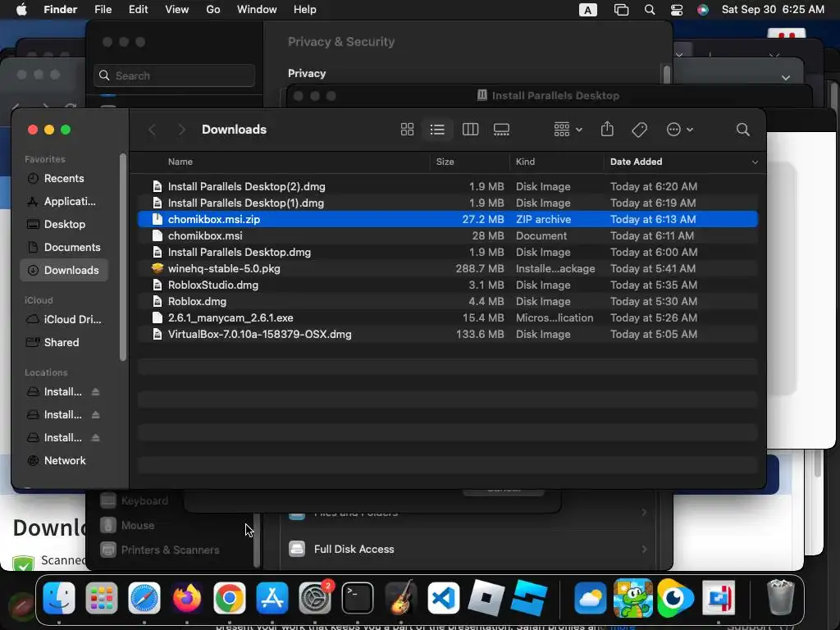Open Firefox from the Dock
The image size is (840, 630).
(186, 598)
